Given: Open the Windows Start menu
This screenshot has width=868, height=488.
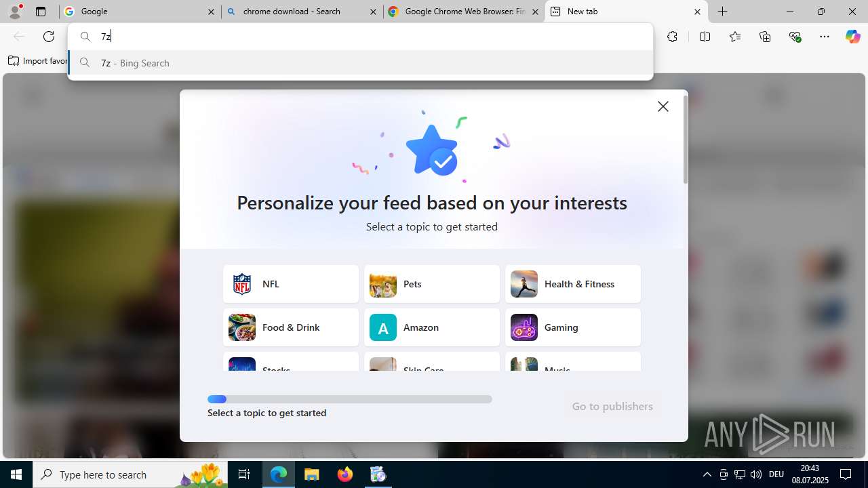Looking at the screenshot, I should [16, 474].
